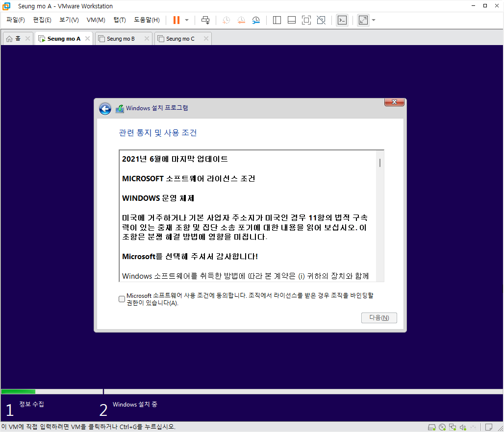Screen dimensions: 504x432
Task: Close the Seung mo B tab
Action: click(147, 39)
